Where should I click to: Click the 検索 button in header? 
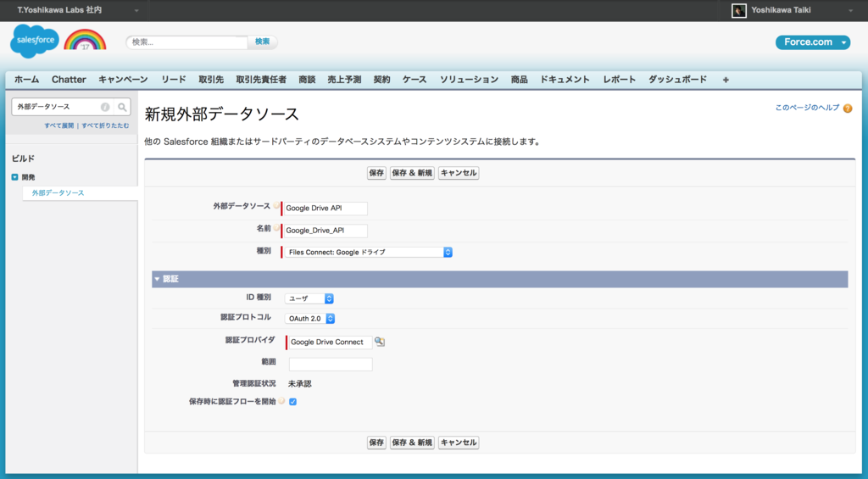pos(263,42)
